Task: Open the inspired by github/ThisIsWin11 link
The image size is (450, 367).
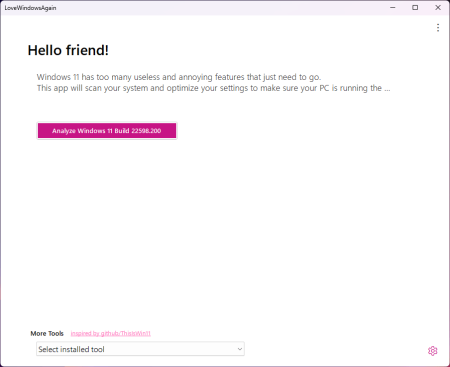Action: (x=111, y=333)
